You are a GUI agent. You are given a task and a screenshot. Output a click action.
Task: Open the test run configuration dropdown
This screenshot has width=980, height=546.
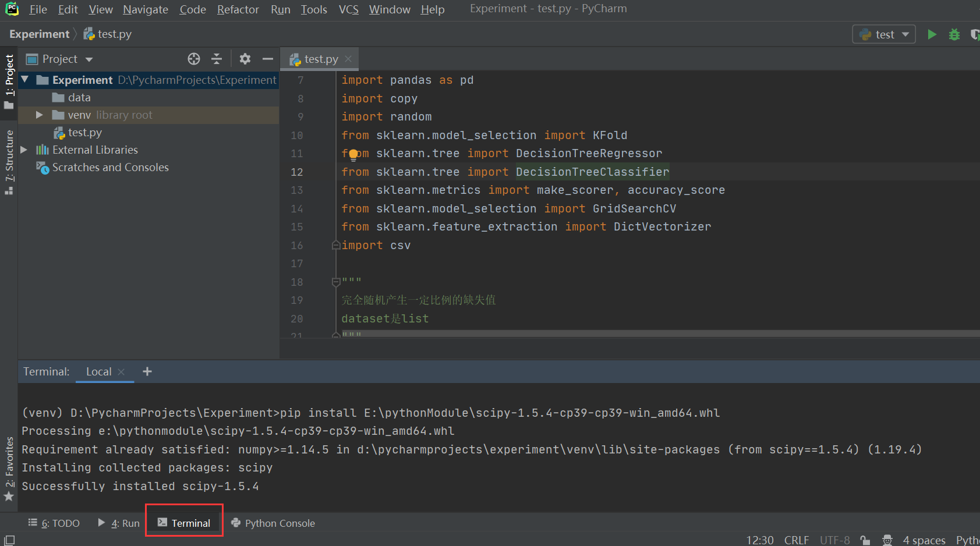pos(884,34)
